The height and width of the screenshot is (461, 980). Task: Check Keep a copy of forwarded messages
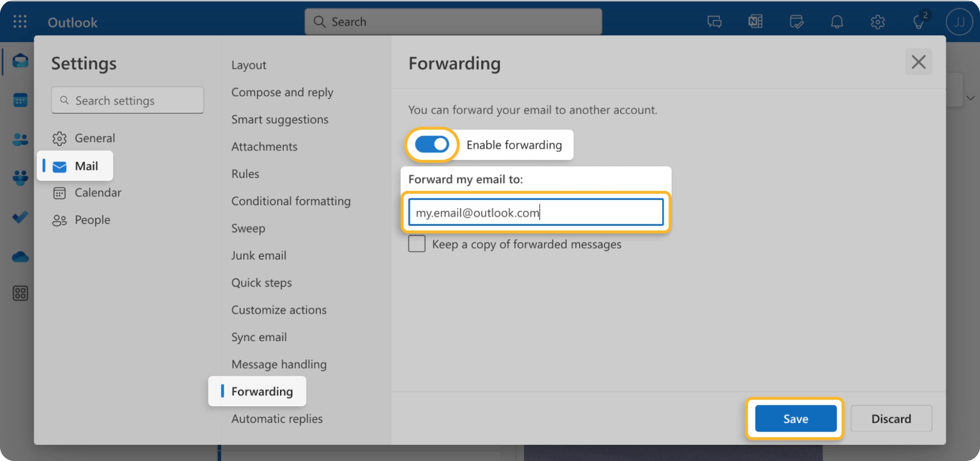[416, 244]
